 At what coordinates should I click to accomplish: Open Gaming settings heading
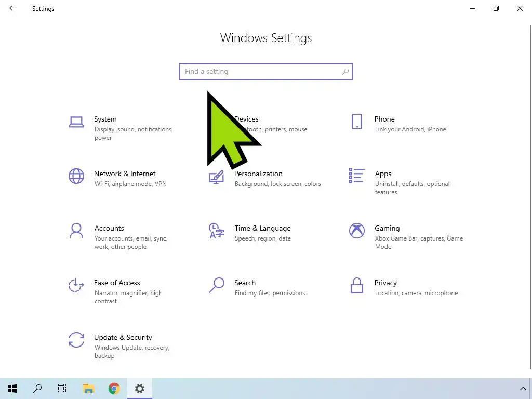coord(387,229)
